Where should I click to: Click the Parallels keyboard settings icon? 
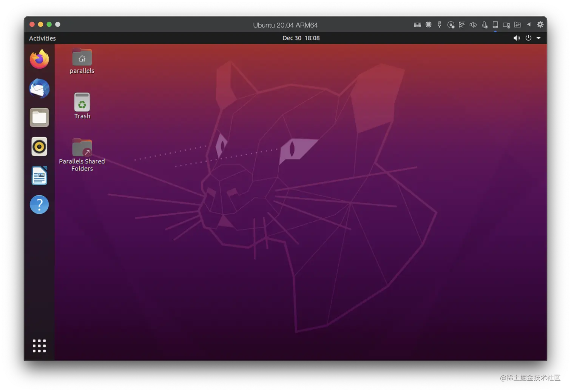click(417, 25)
